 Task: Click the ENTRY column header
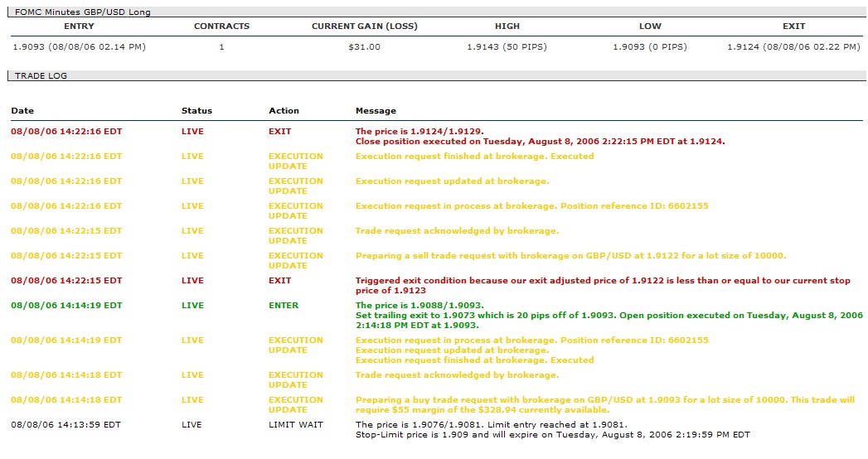(79, 26)
